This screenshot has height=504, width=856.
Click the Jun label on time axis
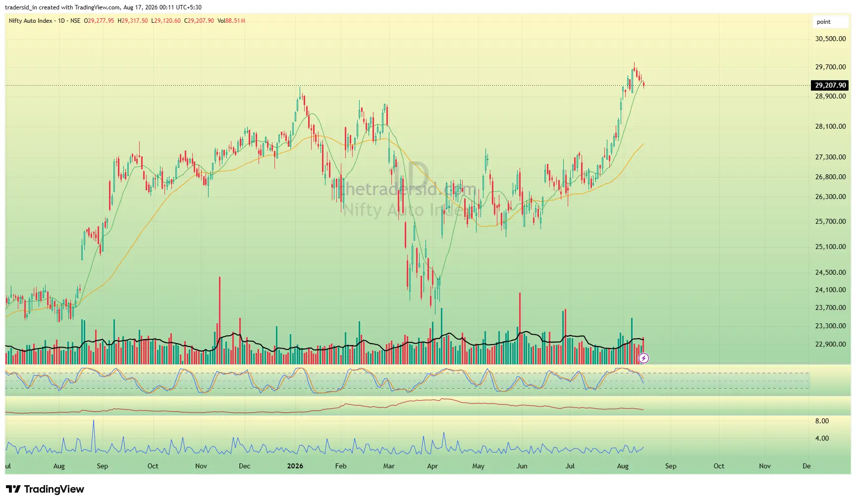click(522, 466)
